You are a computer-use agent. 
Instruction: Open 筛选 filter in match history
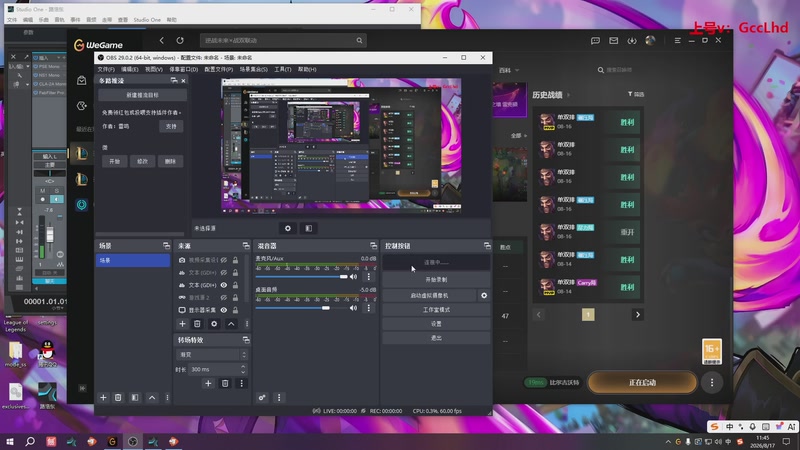636,94
